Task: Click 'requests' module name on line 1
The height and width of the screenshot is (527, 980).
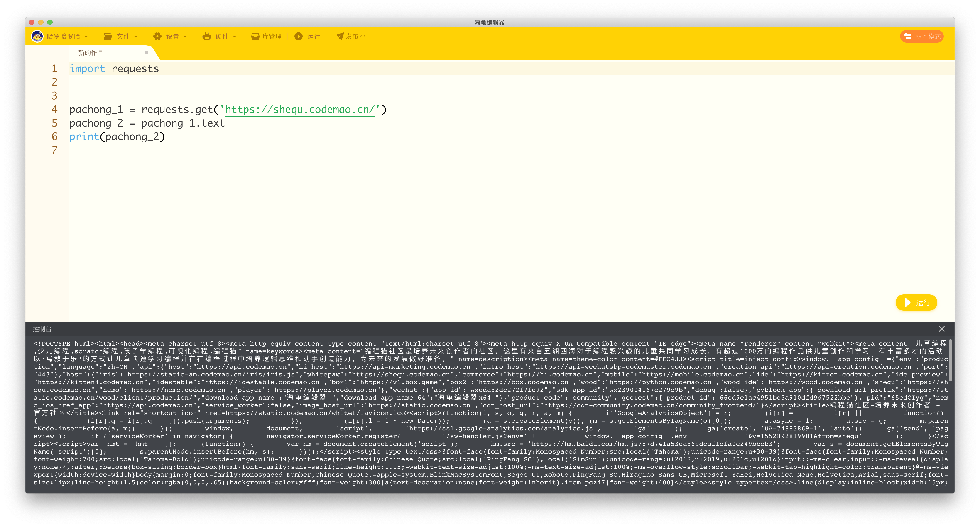Action: pos(135,69)
